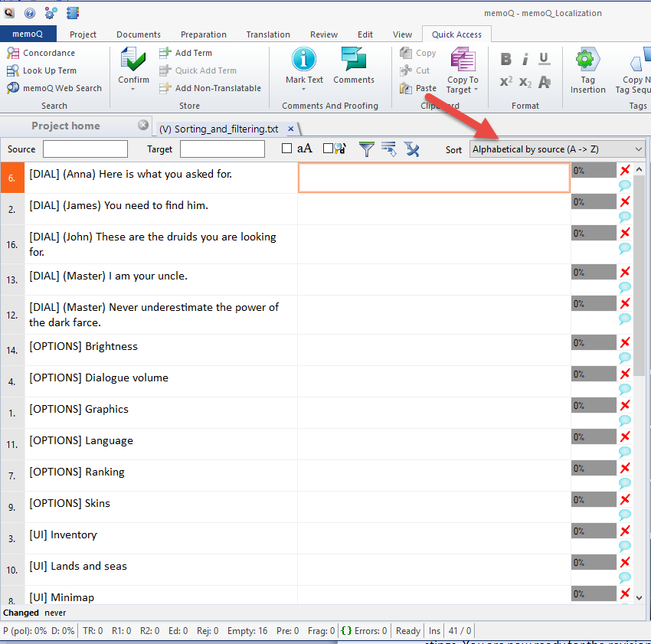The height and width of the screenshot is (644, 651).
Task: Select the Project home tab
Action: tap(66, 126)
